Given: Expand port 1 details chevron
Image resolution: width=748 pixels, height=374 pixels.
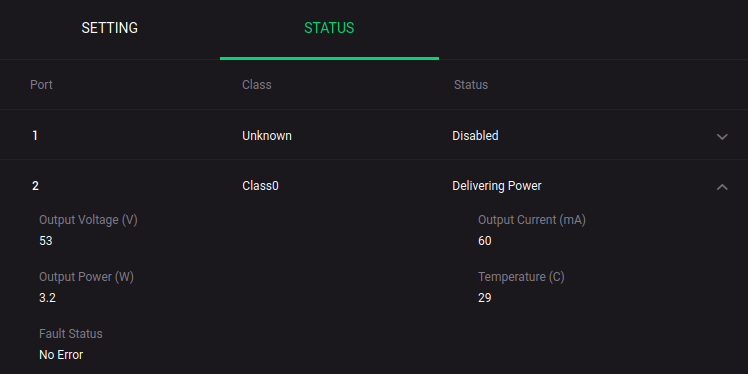Looking at the screenshot, I should (x=722, y=137).
